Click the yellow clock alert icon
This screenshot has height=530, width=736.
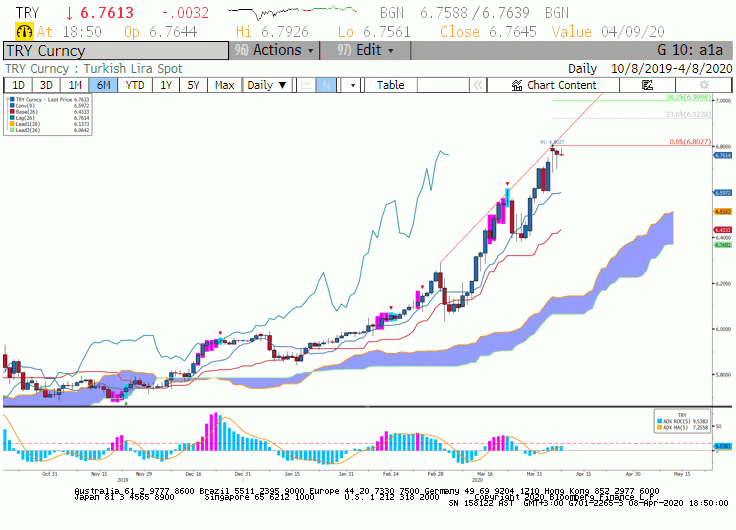click(24, 31)
